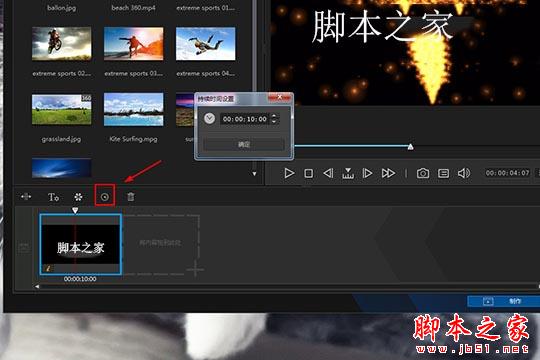
Task: Decrease the duration with the down stepper arrow
Action: point(274,122)
